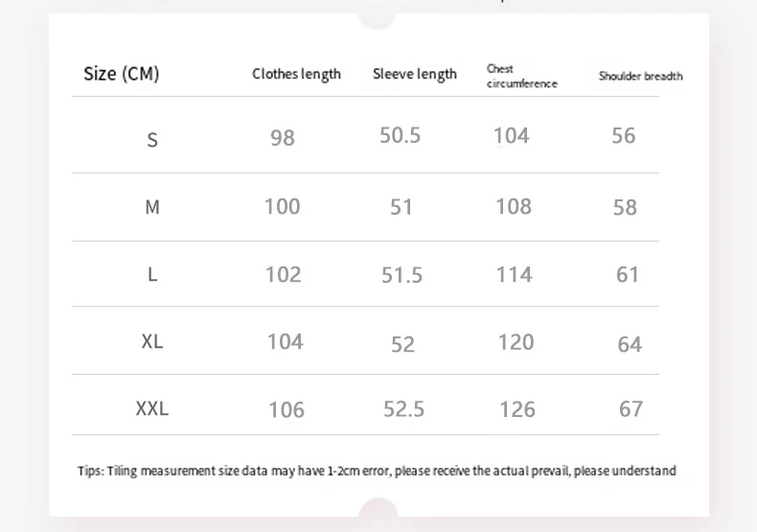Image resolution: width=757 pixels, height=532 pixels.
Task: Click chest circumference 108 in M row
Action: click(x=514, y=206)
